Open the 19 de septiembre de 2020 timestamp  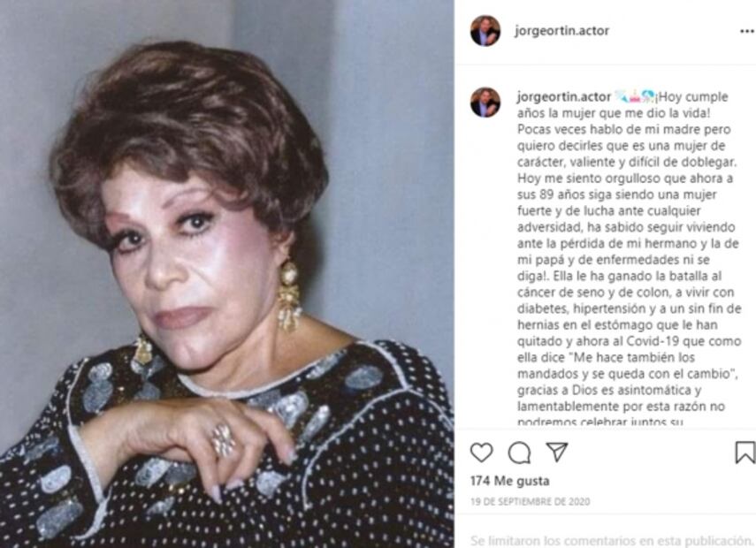pyautogui.click(x=530, y=502)
